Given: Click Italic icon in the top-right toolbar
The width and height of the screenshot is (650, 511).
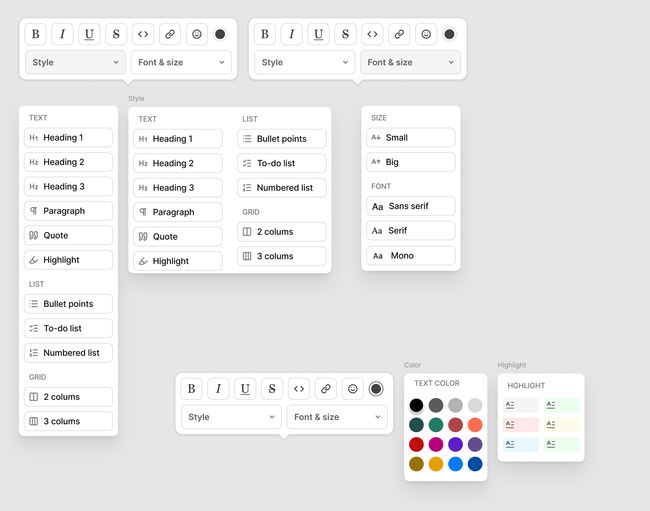Looking at the screenshot, I should pos(292,34).
